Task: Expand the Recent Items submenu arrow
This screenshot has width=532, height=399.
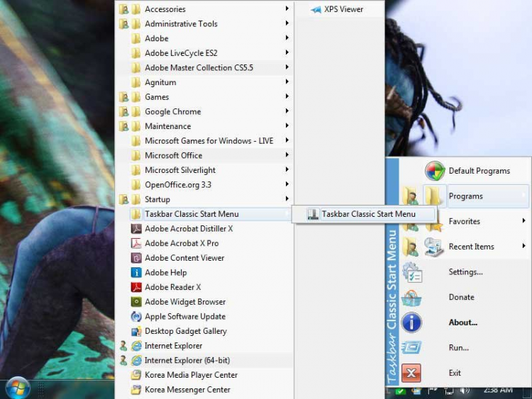Action: (x=524, y=246)
